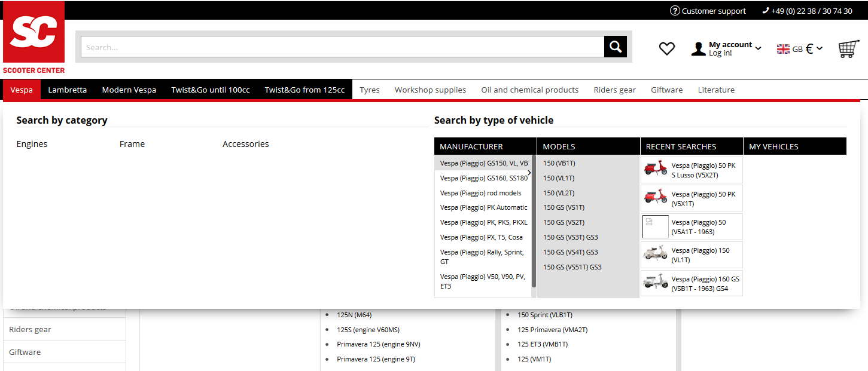Click the Scooter Center logo
This screenshot has height=371, width=868.
coord(33,37)
